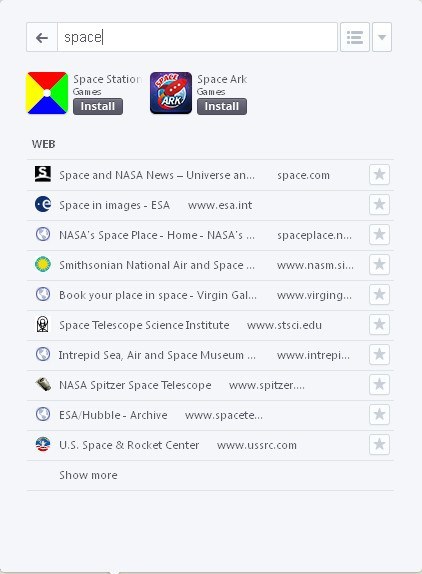Click the U.S. Space & Rocket Center favicon

pos(43,444)
